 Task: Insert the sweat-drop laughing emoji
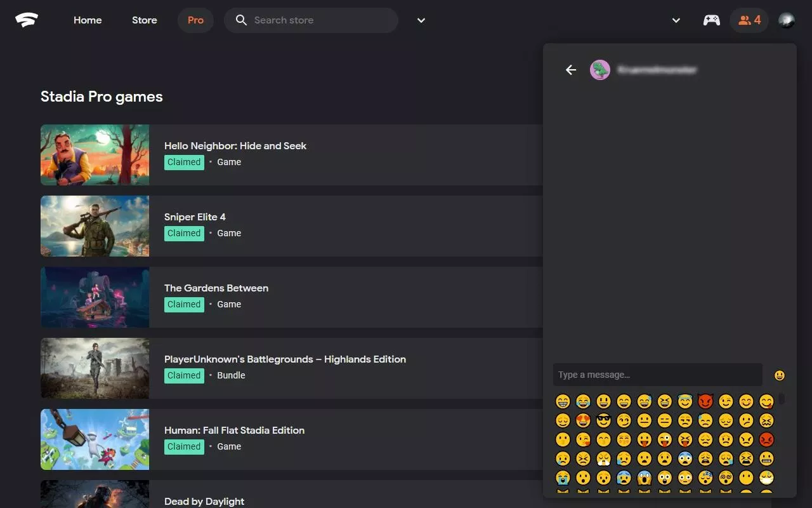tap(645, 401)
